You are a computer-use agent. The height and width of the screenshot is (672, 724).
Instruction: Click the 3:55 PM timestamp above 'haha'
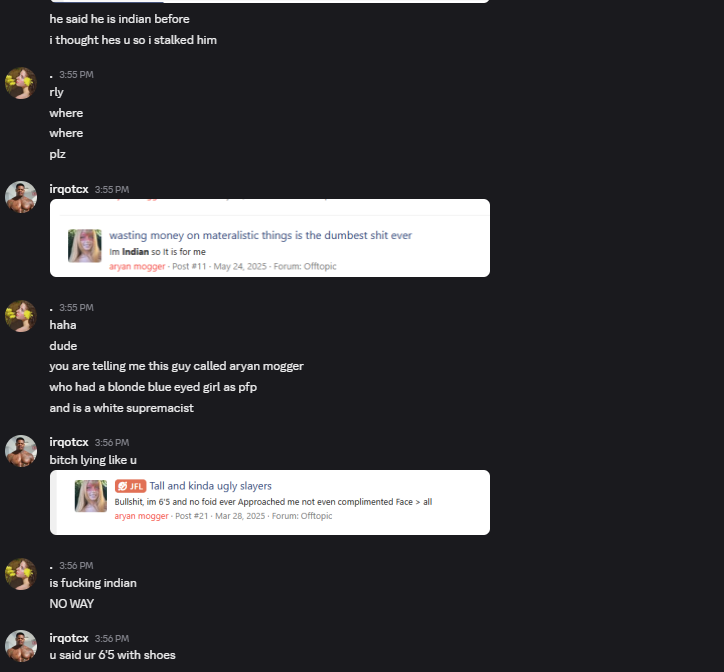[x=76, y=308]
